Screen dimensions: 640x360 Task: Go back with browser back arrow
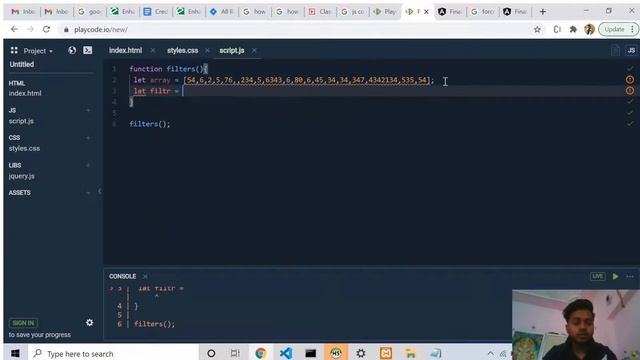coord(14,29)
